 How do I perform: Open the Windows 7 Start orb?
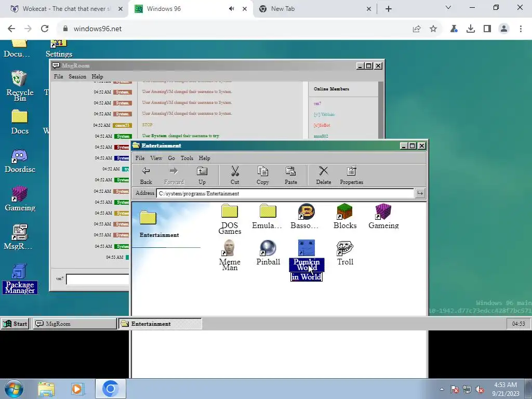click(14, 389)
